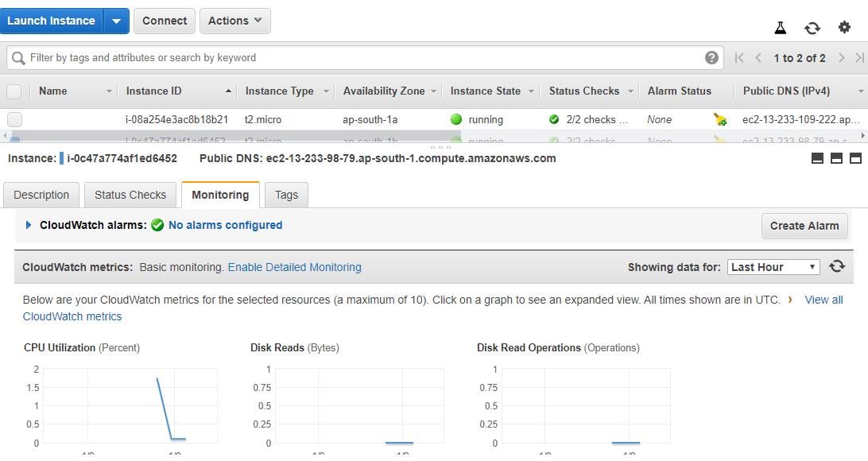Select the Monitoring tab
868x461 pixels.
(x=220, y=195)
